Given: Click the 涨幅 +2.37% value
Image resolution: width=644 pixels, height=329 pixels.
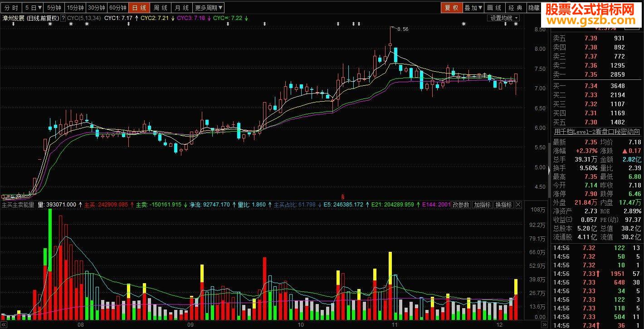Looking at the screenshot, I should [586, 151].
